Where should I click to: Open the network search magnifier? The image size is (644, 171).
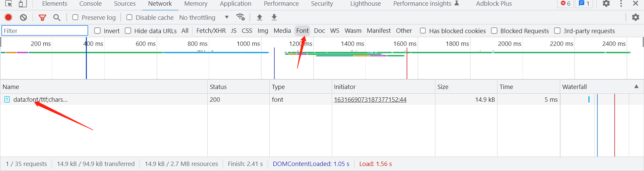[x=57, y=17]
